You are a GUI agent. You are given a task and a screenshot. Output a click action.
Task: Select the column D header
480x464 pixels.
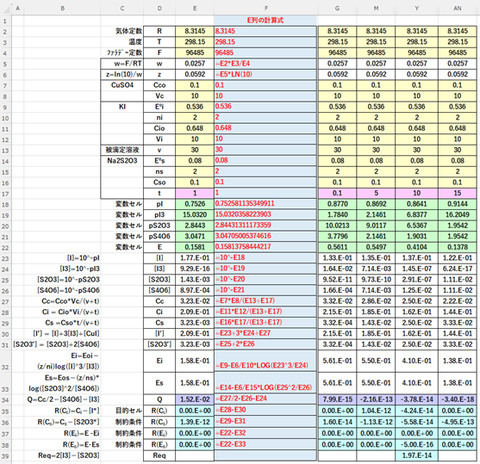(159, 8)
